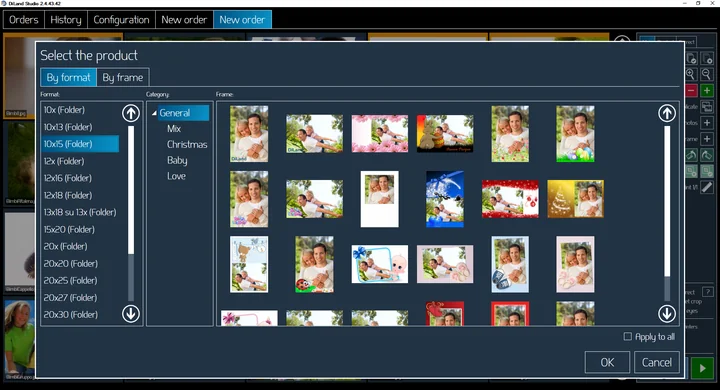The width and height of the screenshot is (720, 390).
Task: Click the add frame plus icon
Action: coord(707,139)
